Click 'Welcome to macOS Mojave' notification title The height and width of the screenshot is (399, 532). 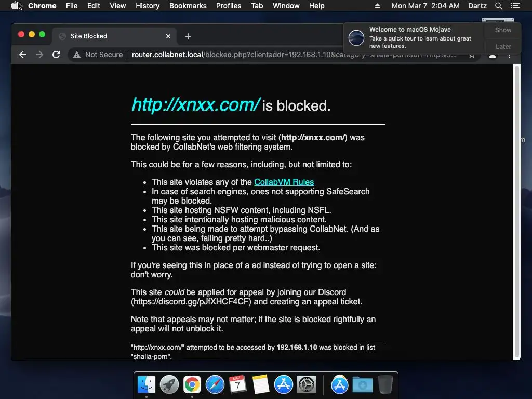coord(410,30)
